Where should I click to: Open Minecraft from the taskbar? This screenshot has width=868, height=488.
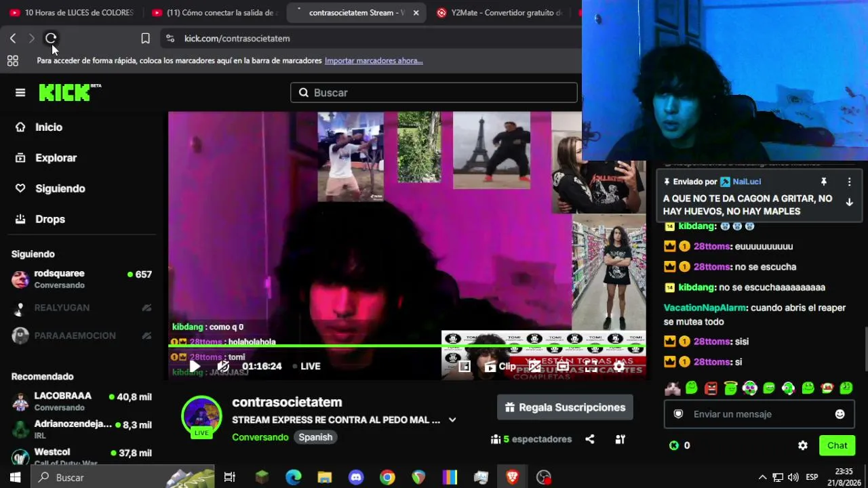262,478
